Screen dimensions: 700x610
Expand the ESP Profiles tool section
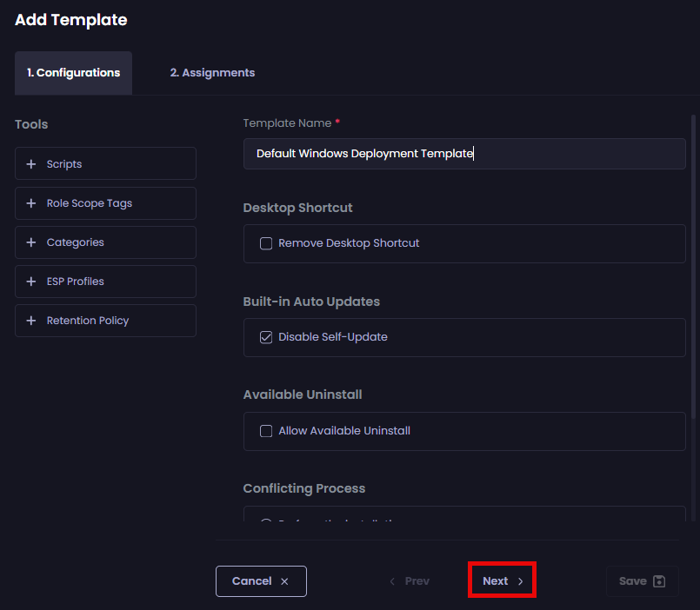105,282
